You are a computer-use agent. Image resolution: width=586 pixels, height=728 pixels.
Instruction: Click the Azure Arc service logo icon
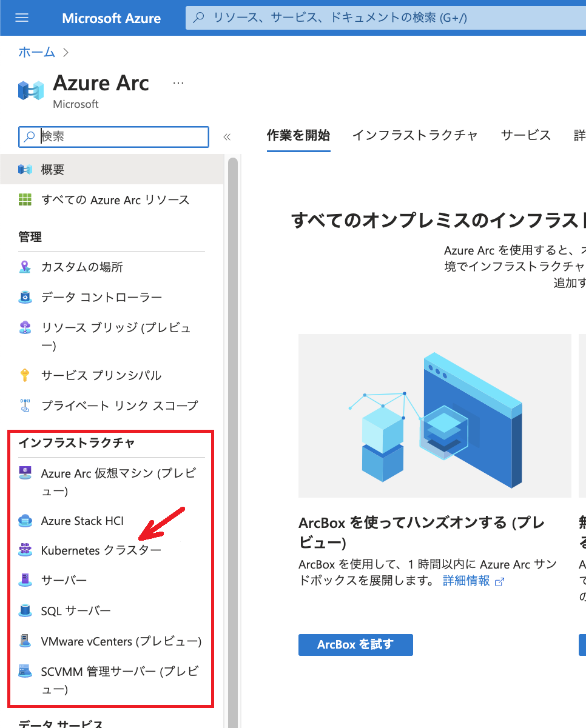tap(30, 90)
